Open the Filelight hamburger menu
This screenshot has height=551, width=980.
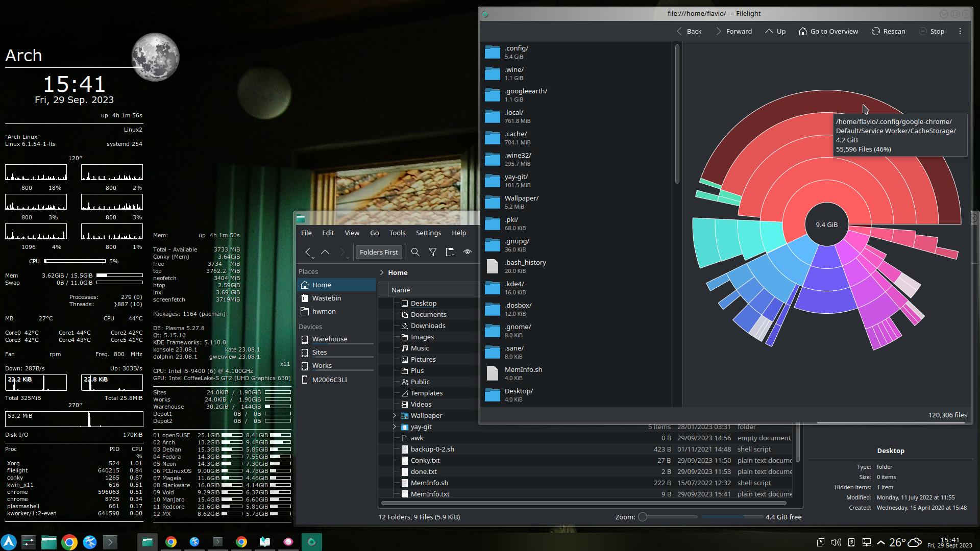[960, 31]
